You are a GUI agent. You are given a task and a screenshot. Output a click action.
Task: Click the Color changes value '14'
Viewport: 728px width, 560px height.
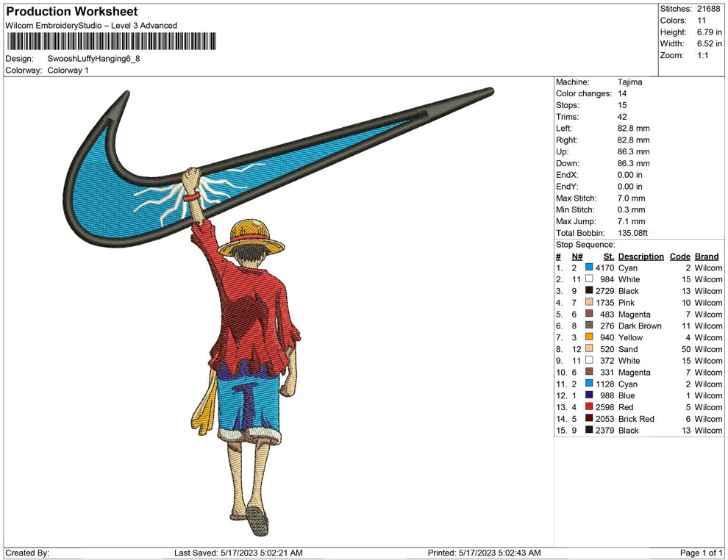pyautogui.click(x=622, y=94)
